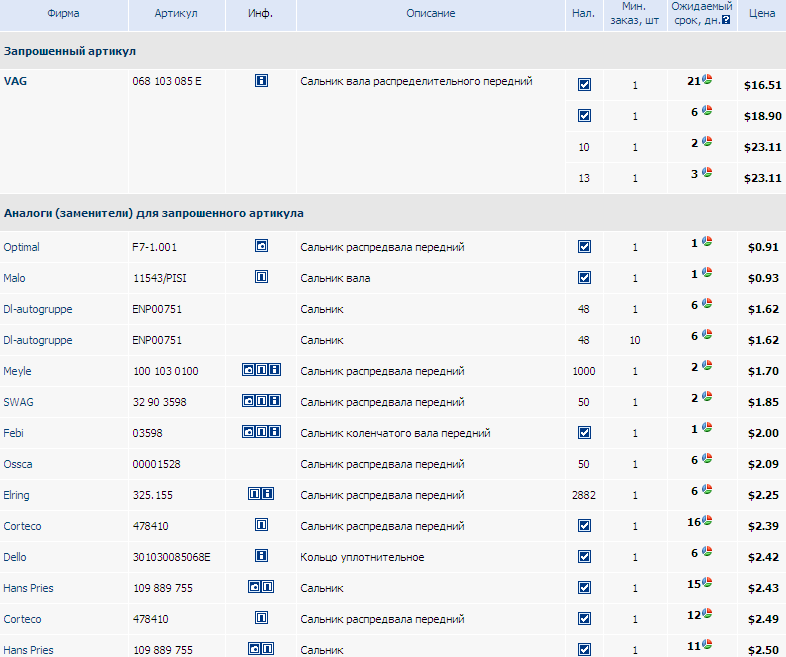Open delivery pie chart in the Elring row
786x657 pixels.
click(x=707, y=489)
